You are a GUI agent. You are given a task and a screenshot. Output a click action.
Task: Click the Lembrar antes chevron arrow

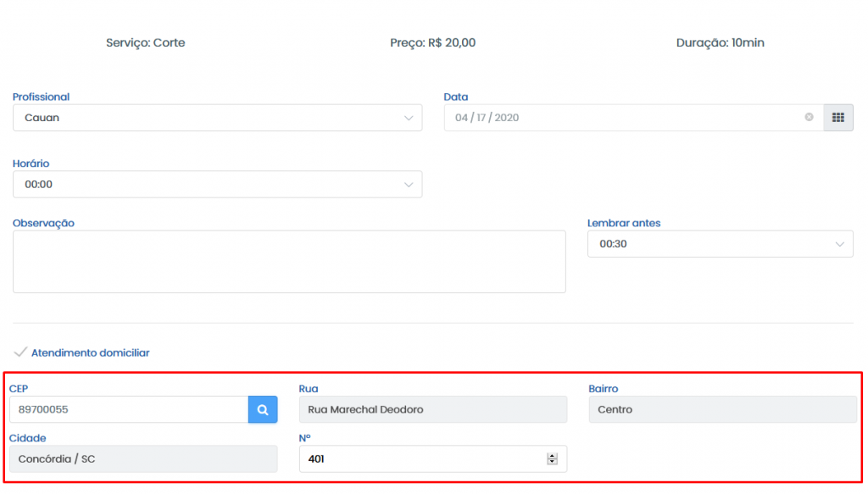840,244
